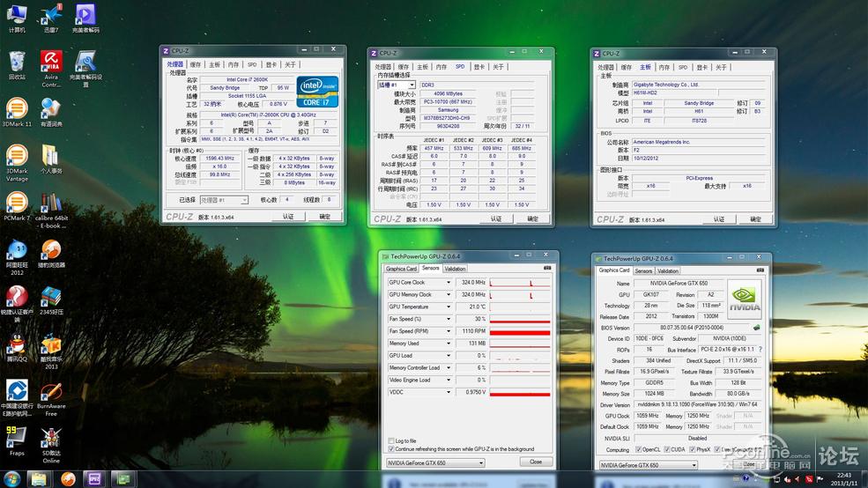Viewport: 868px width, 488px height.
Task: Toggle the CUDA checkbox in GPU-Z
Action: 667,449
